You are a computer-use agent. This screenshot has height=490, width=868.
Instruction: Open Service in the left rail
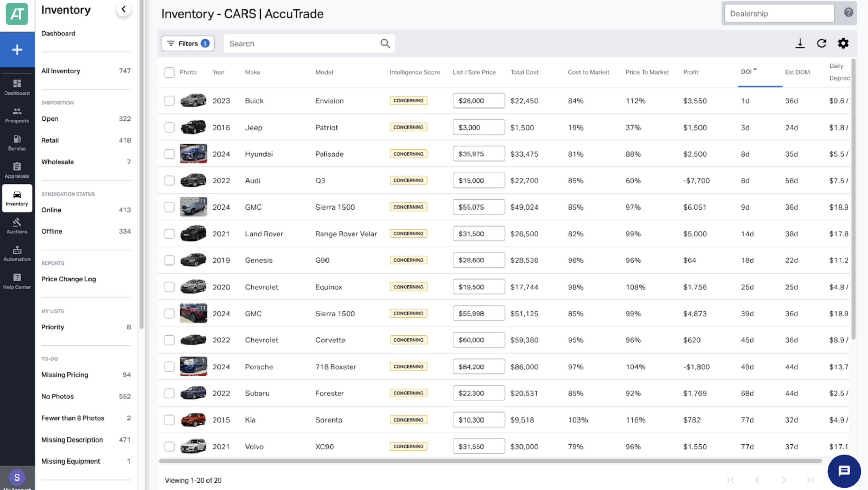pos(17,143)
